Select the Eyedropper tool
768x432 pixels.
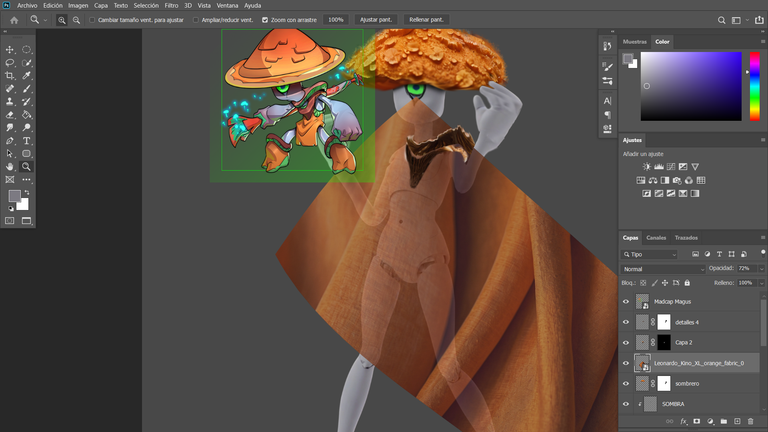click(26, 75)
